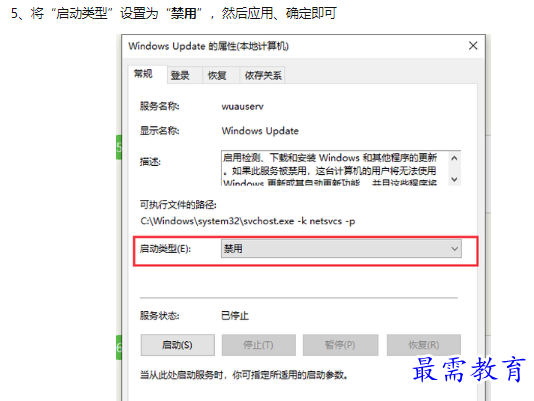Click the greyed 暂停(P) button
Screen dimensions: 534x401
[x=340, y=345]
